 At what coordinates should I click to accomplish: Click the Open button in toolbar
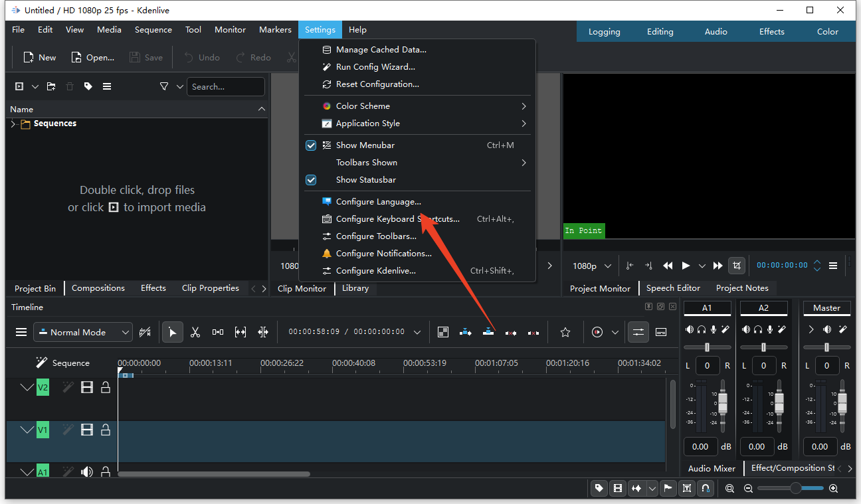pos(93,58)
